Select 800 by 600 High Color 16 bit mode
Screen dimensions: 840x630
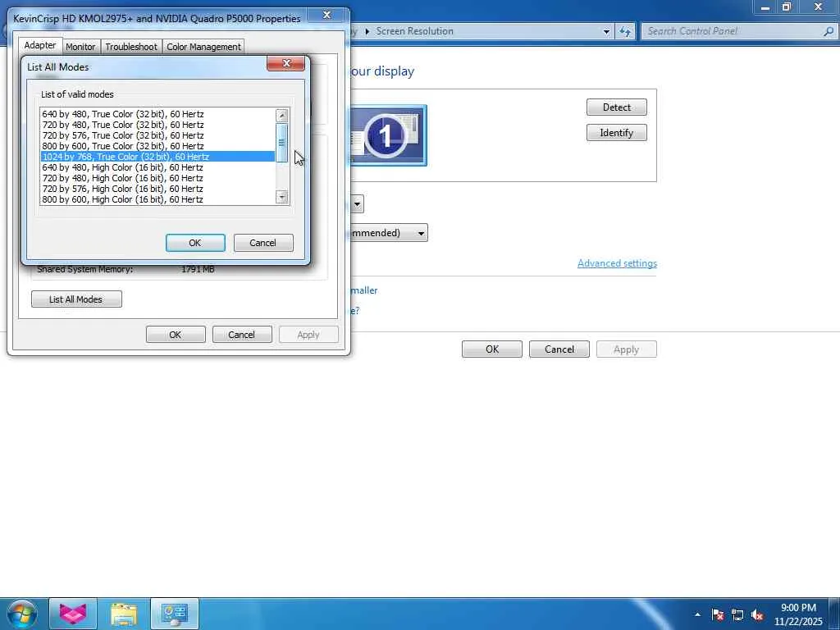(157, 199)
